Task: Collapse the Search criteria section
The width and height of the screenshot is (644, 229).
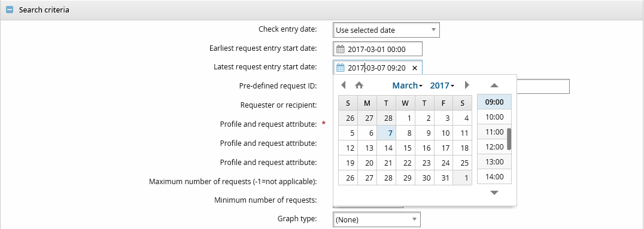Action: tap(10, 10)
